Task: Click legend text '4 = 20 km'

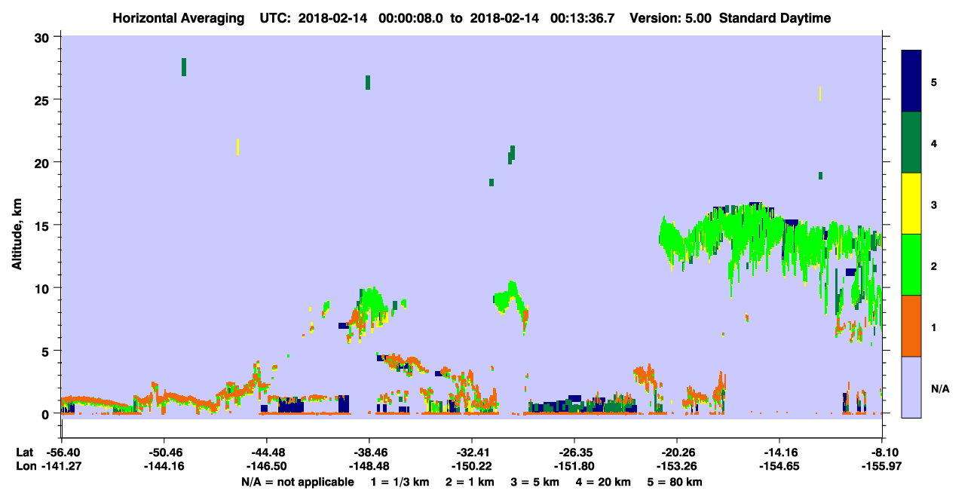Action: (604, 482)
